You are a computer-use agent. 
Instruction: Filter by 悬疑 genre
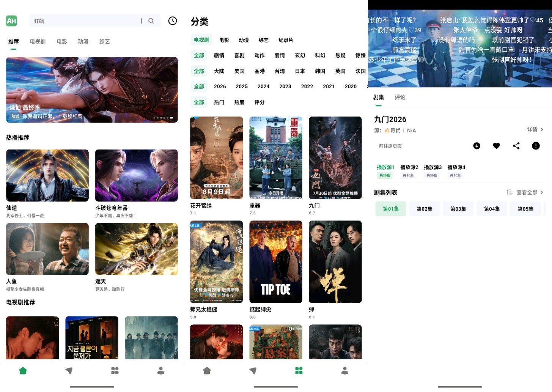pos(340,55)
